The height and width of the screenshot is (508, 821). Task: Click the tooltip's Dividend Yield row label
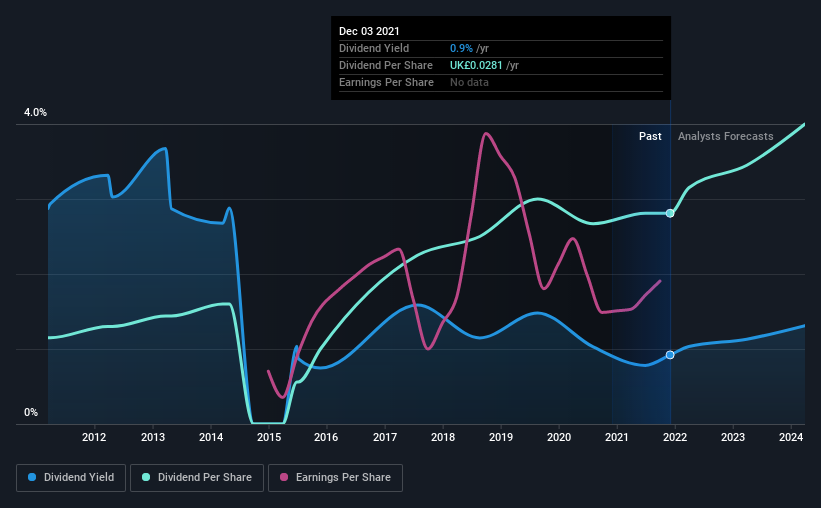tap(374, 48)
